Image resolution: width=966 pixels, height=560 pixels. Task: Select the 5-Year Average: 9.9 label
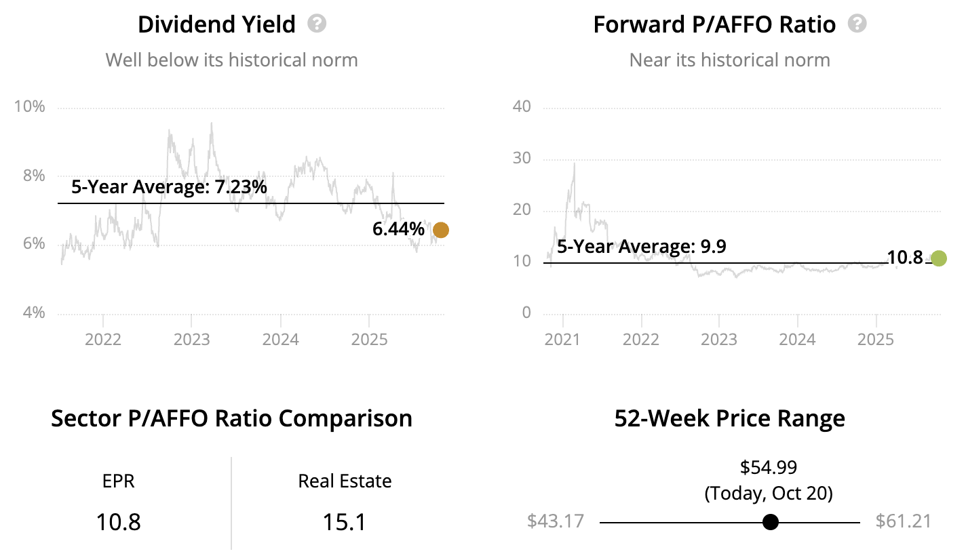(x=641, y=247)
